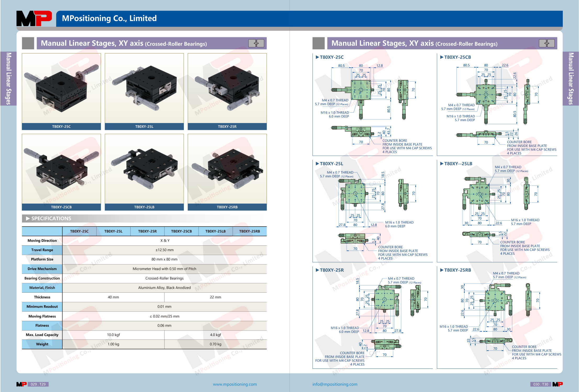This screenshot has width=579, height=392.
Task: Click the 80 mm x 80 mm value
Action: click(x=165, y=260)
